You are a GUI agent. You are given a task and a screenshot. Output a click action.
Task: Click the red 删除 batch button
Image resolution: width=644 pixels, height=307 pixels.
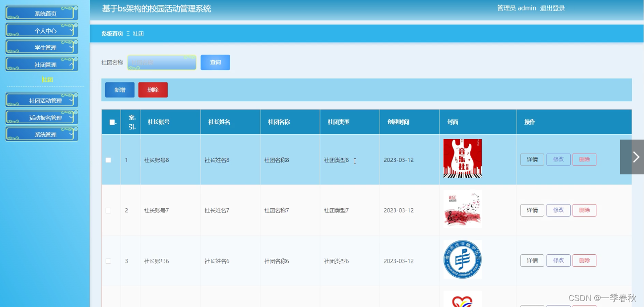click(153, 90)
